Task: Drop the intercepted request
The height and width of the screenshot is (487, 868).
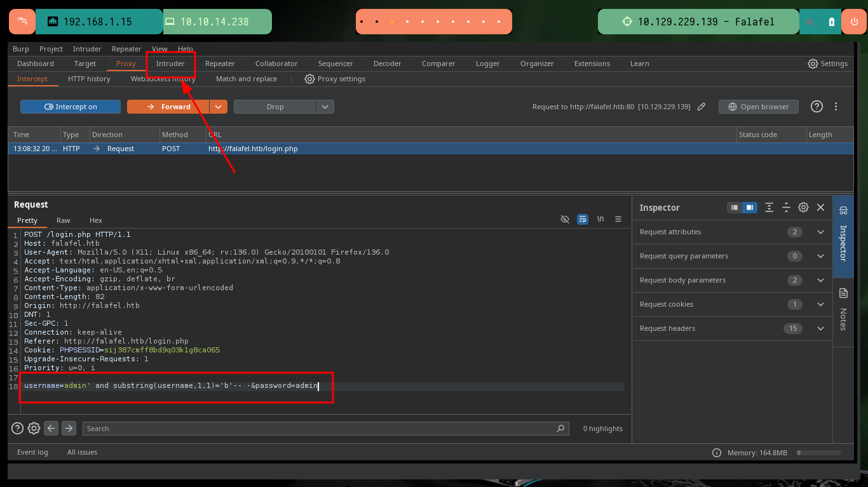Action: point(275,107)
